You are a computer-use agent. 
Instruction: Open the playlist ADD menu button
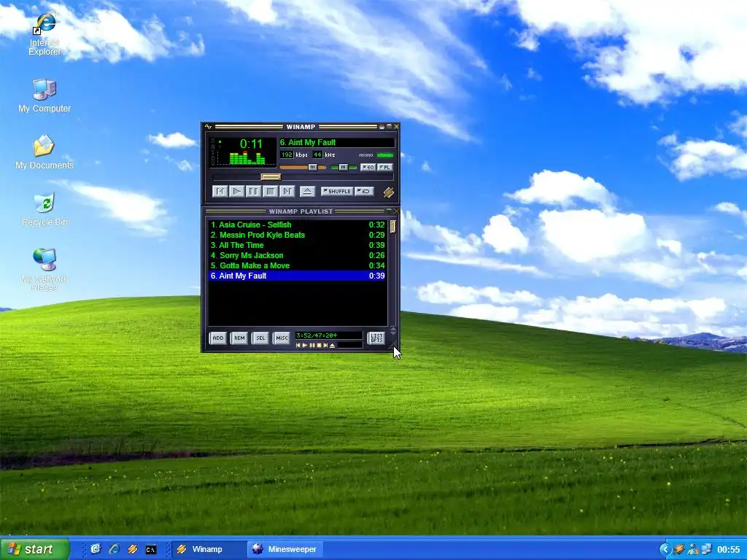(218, 338)
